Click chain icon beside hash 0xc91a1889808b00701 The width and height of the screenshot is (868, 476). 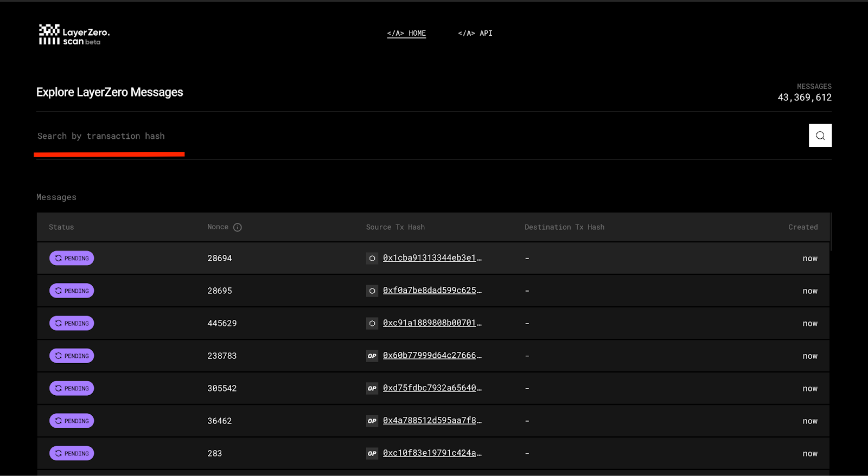[x=372, y=323]
